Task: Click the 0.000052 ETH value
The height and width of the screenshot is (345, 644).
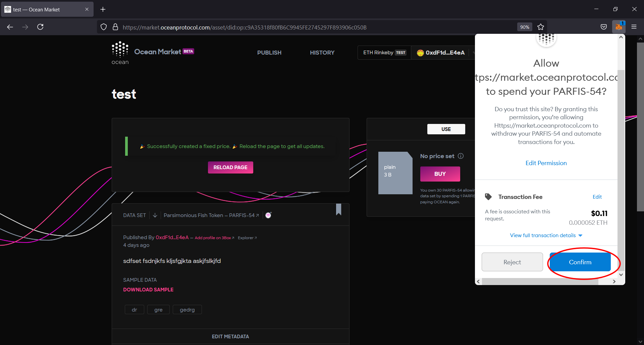Action: (x=588, y=223)
